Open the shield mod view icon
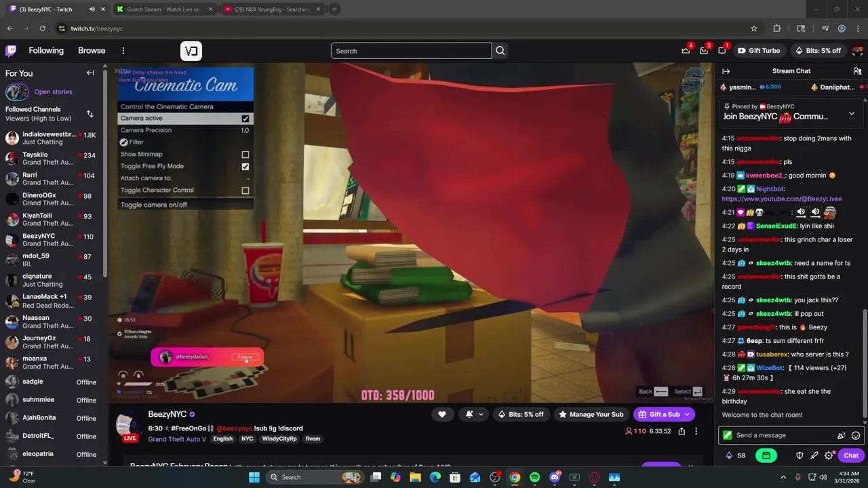This screenshot has width=868, height=488. click(800, 455)
